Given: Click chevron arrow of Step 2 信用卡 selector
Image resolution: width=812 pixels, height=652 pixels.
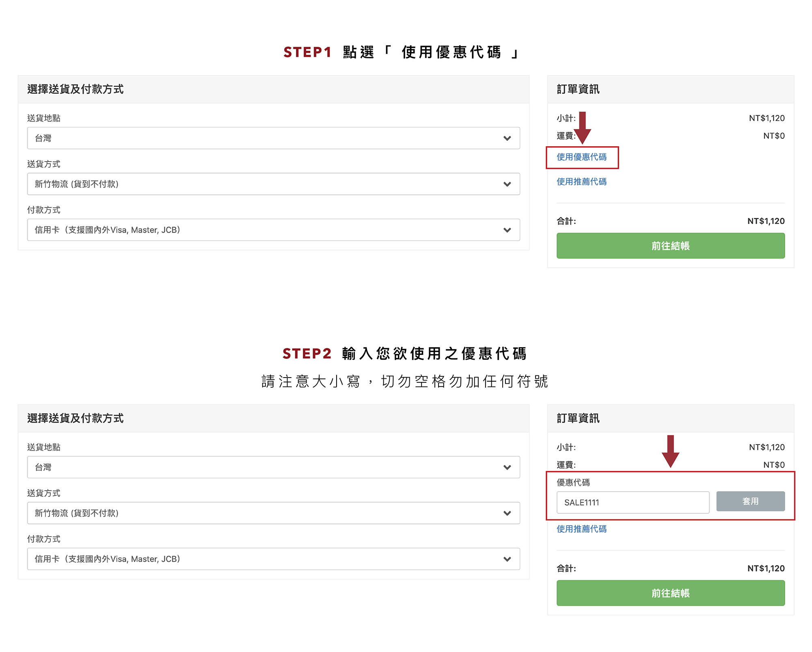Looking at the screenshot, I should (x=507, y=559).
